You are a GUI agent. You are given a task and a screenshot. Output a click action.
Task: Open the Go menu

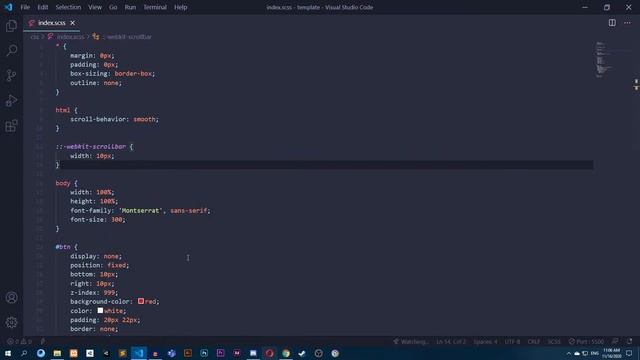pyautogui.click(x=113, y=7)
